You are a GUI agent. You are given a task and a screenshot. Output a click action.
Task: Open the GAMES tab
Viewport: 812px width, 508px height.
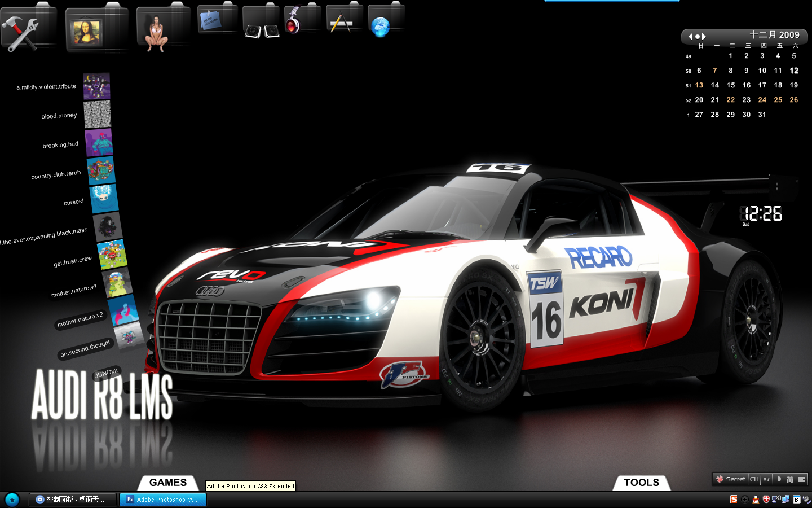click(168, 483)
